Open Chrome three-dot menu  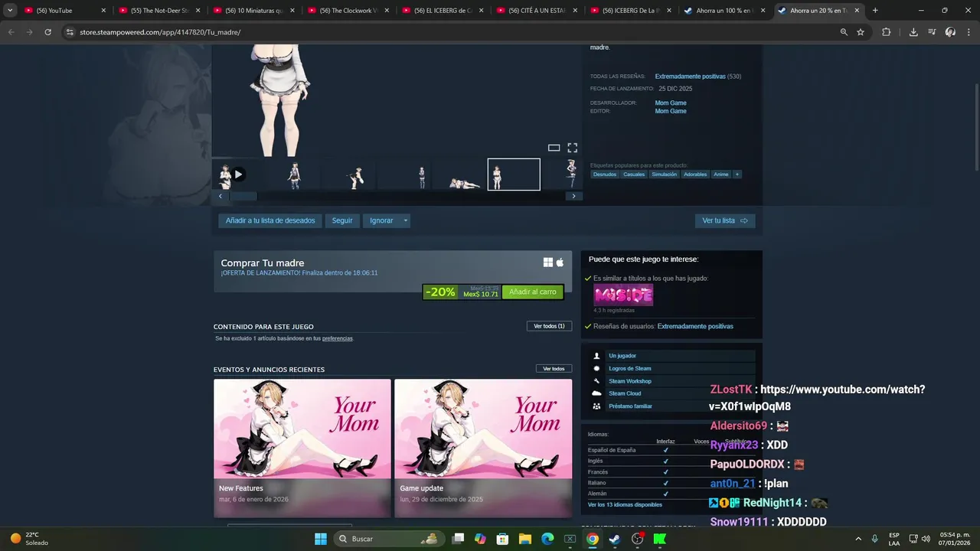[x=969, y=32]
